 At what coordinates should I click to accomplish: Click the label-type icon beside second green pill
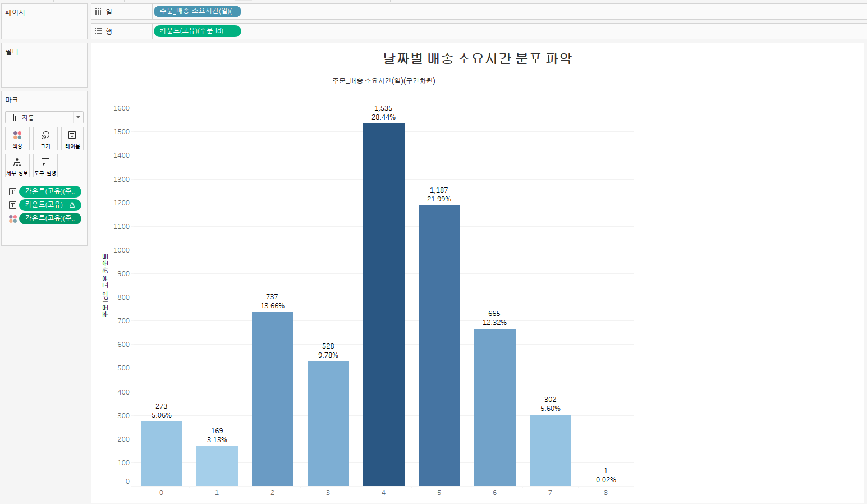[12, 205]
